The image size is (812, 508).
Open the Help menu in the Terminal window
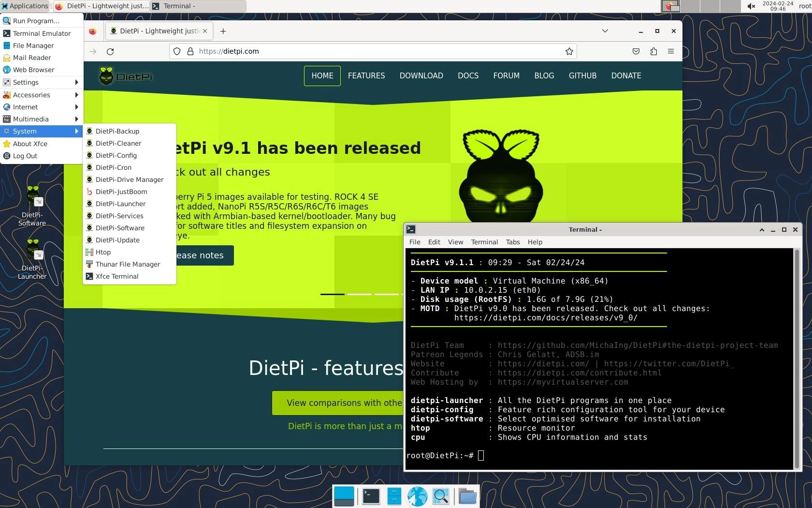click(x=535, y=242)
